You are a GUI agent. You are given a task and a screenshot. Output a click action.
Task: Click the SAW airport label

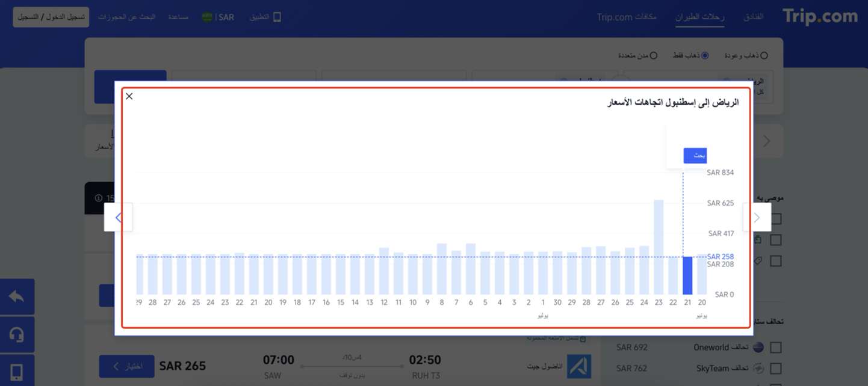pos(273,376)
